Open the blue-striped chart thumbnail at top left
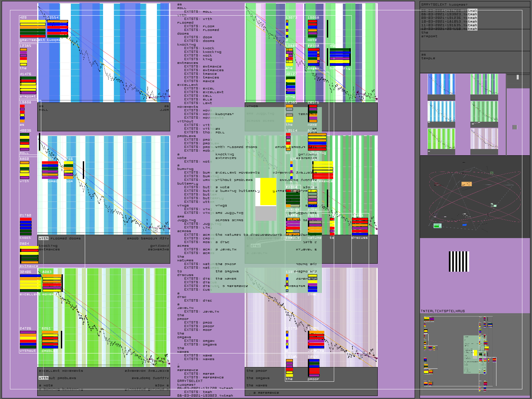The height and width of the screenshot is (399, 532). point(441,84)
